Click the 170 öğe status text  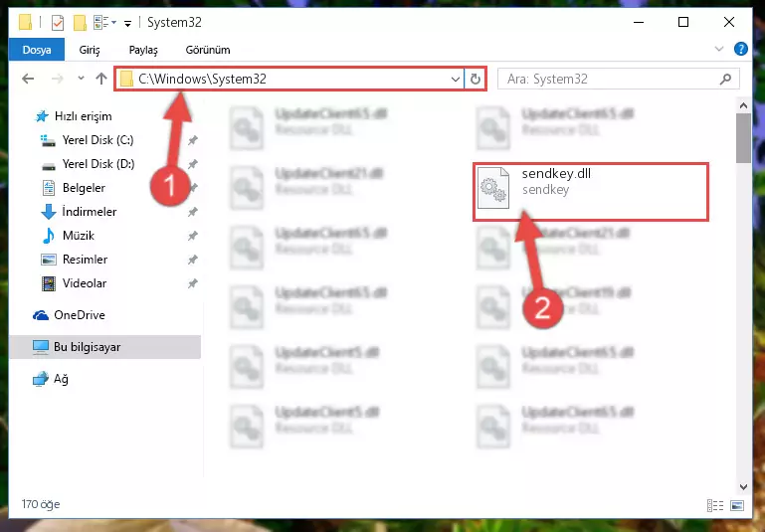[x=41, y=504]
